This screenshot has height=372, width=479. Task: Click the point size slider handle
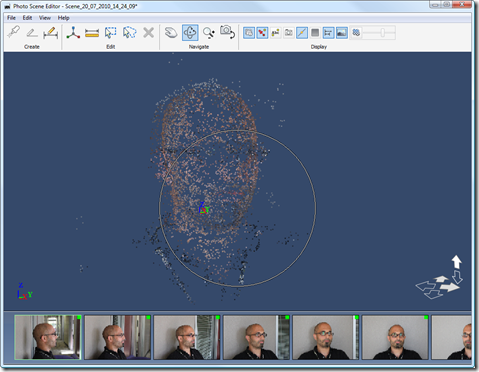(x=383, y=33)
